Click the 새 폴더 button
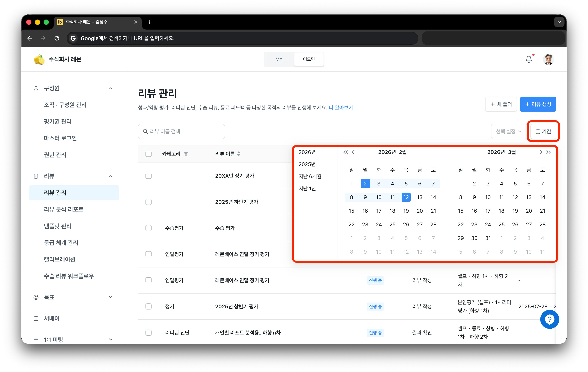The image size is (588, 372). coord(501,104)
